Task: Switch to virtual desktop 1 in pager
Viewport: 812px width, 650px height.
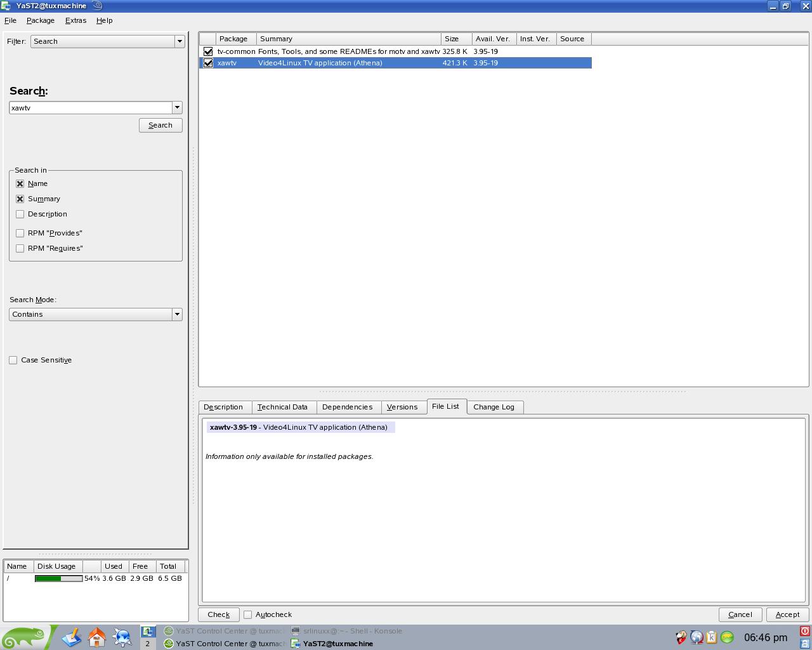Action: [x=148, y=631]
